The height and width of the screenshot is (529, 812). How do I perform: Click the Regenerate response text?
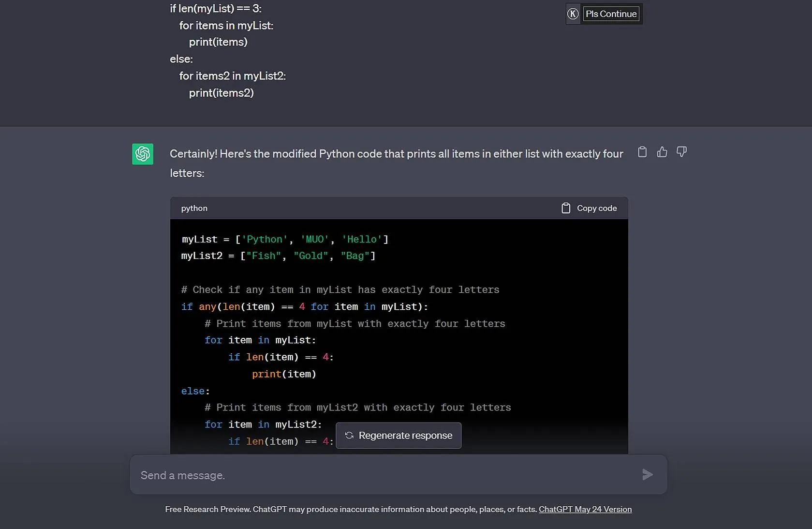coord(405,436)
